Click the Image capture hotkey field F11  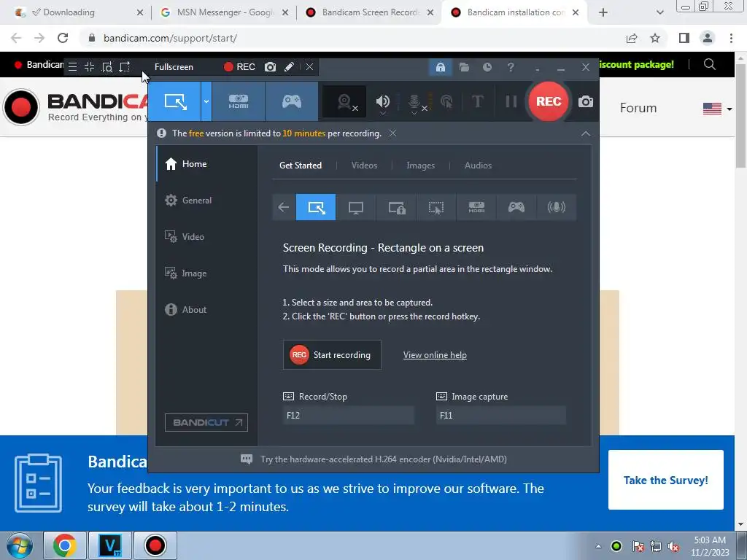500,415
